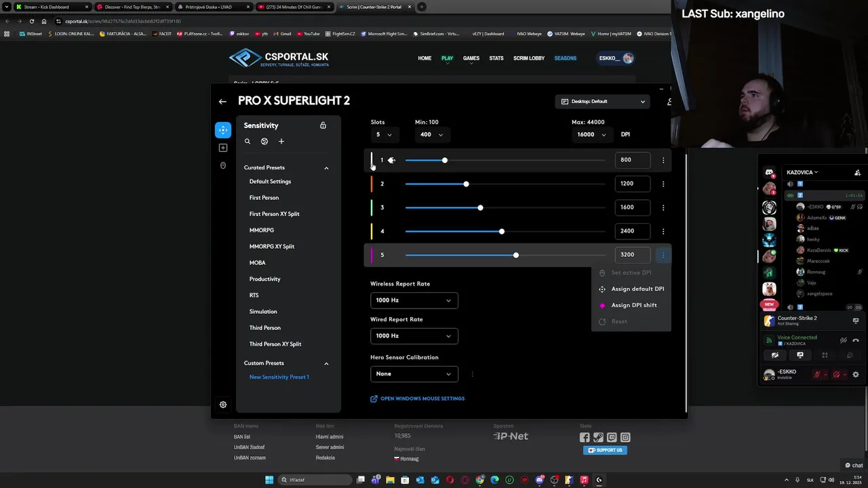Open the three-dot menu for DPI slot 3
The image size is (868, 488).
point(663,207)
